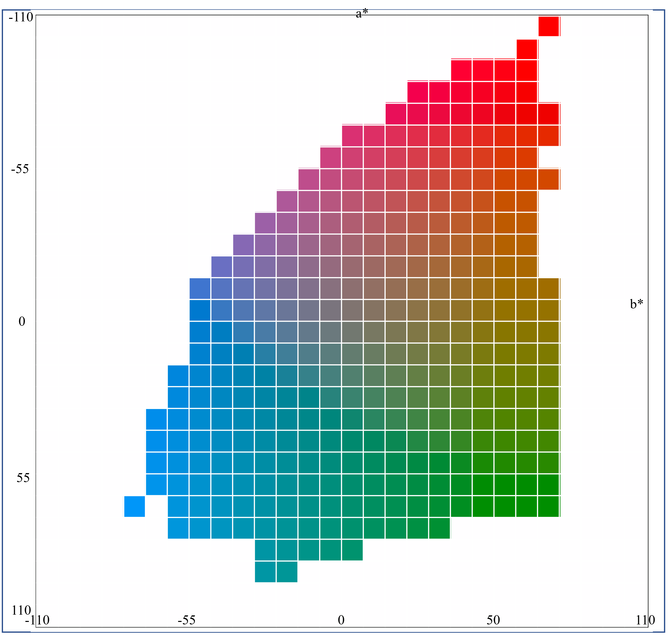Select rightmost green swatch in the five-swatch row
Viewport: 672px width, 636px height.
coord(352,550)
